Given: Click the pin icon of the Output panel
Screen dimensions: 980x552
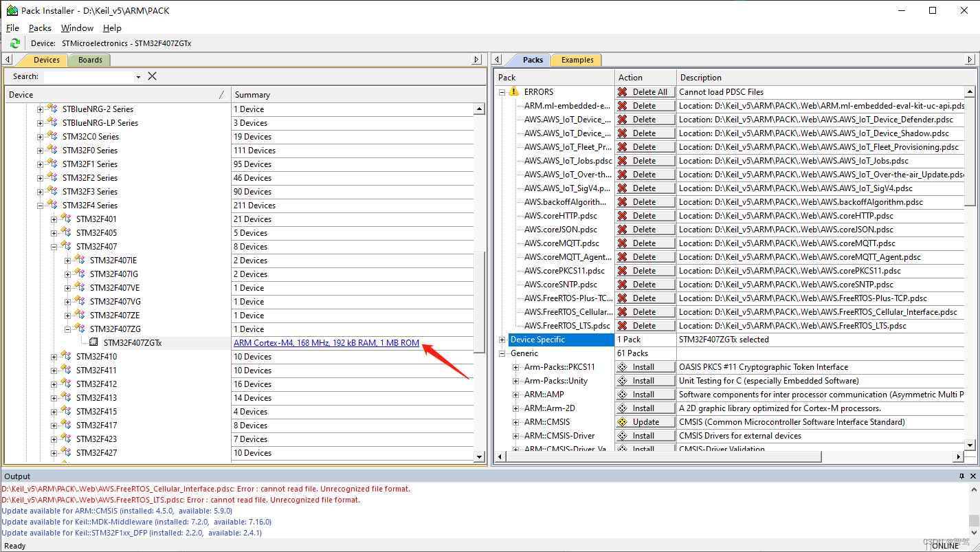Looking at the screenshot, I should click(962, 476).
